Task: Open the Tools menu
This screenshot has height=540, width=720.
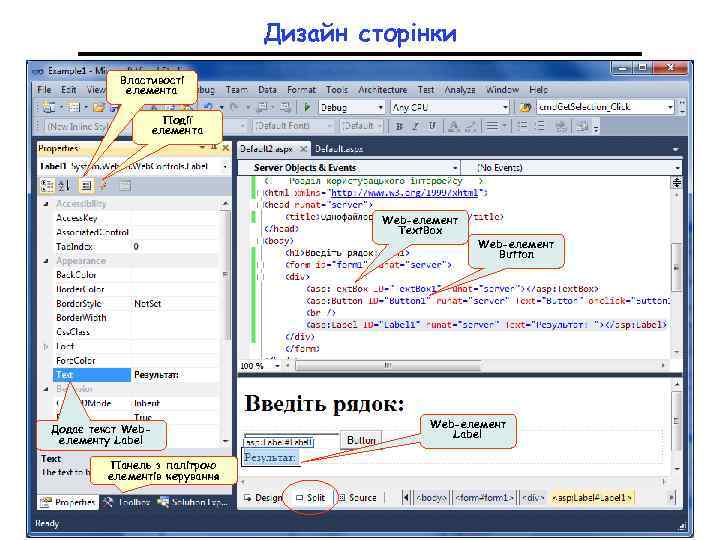Action: 337,90
